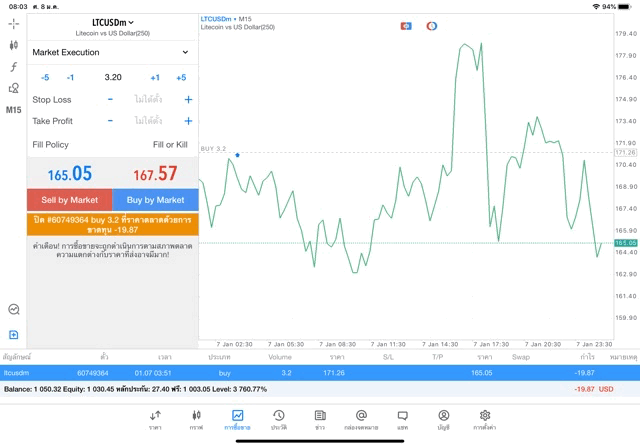640x447 pixels.
Task: Open the Settings gear tab
Action: point(485,419)
